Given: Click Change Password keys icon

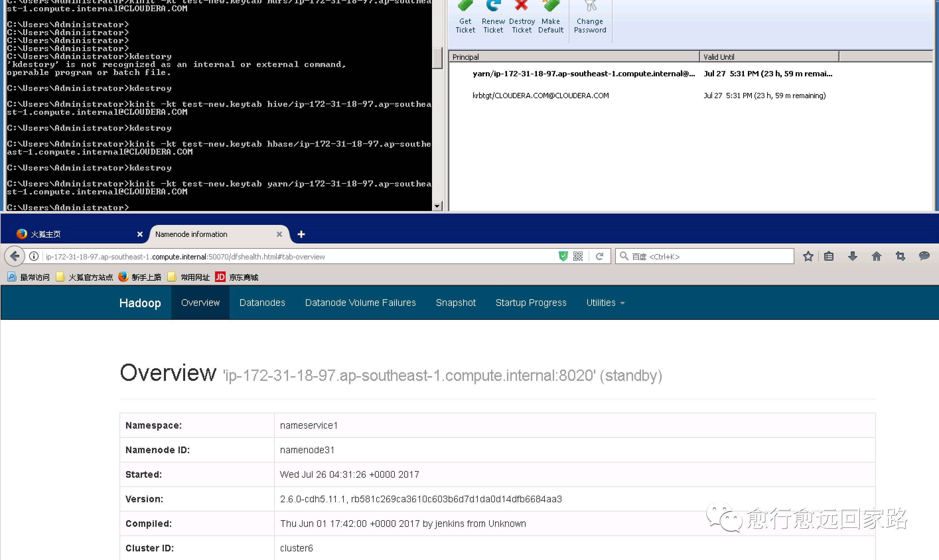Looking at the screenshot, I should [x=590, y=5].
